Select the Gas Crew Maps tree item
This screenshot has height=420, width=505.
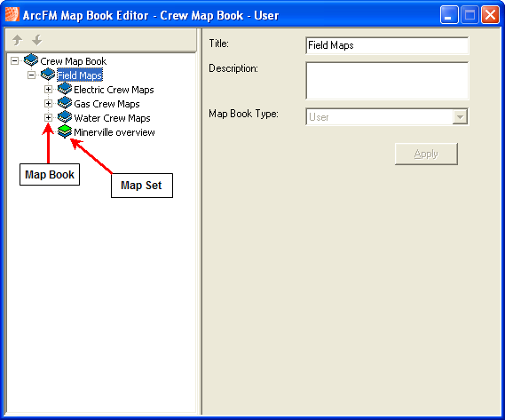coord(107,104)
